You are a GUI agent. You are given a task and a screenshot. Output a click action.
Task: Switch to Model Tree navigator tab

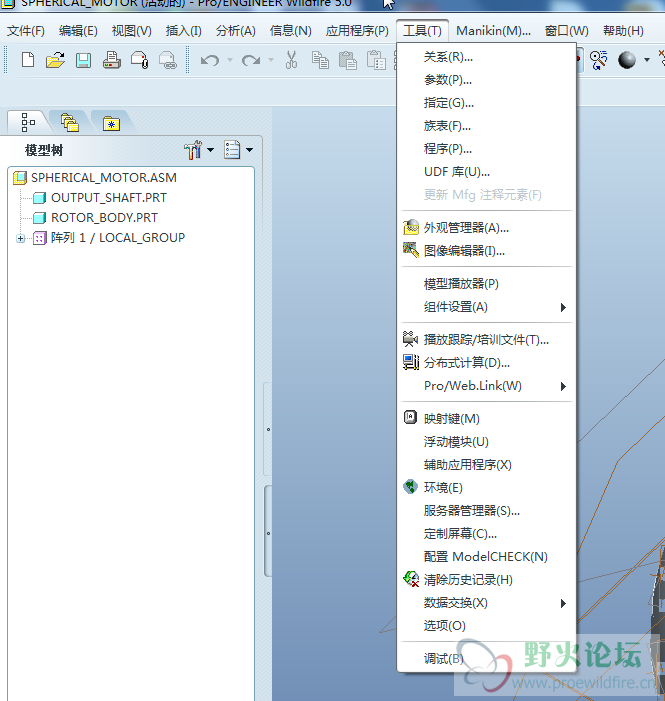point(28,122)
